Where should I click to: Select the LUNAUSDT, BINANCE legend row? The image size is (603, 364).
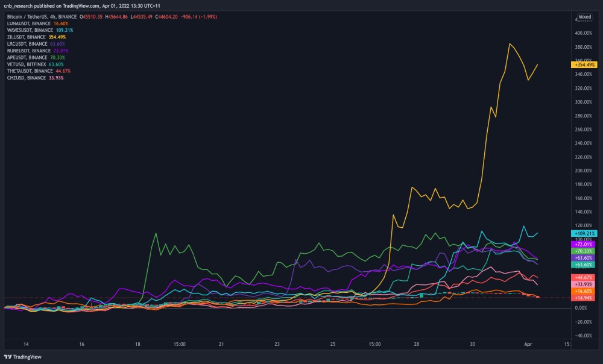coord(37,24)
